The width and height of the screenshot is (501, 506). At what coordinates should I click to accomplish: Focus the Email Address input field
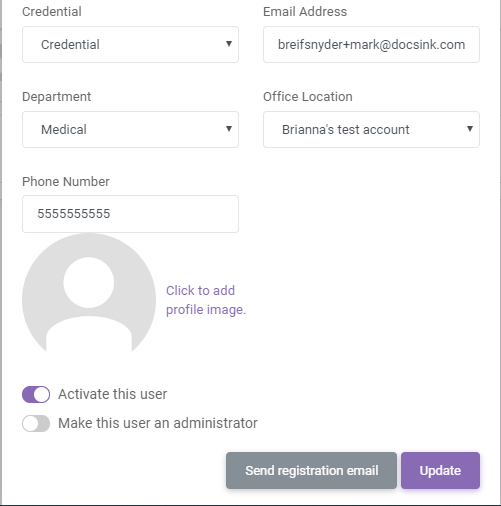click(371, 44)
